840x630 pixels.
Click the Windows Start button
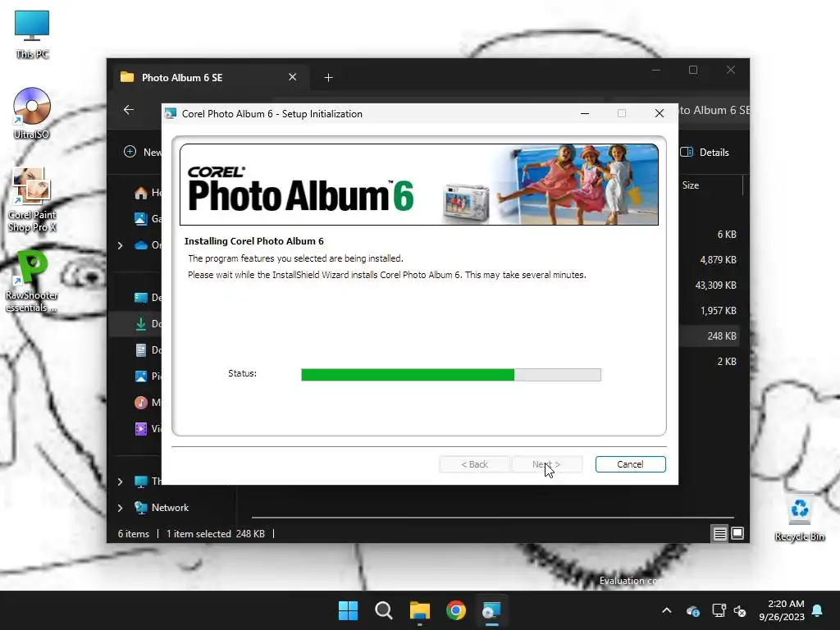click(x=348, y=610)
